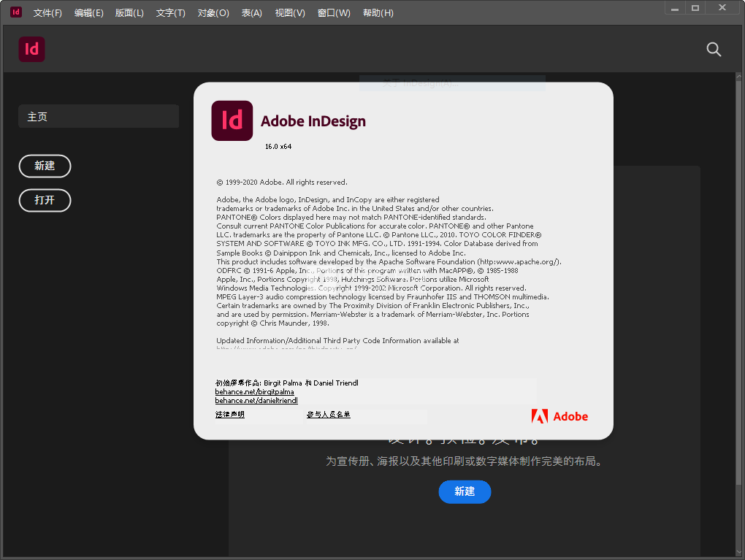Minimize the InDesign window
The height and width of the screenshot is (560, 745).
pyautogui.click(x=675, y=8)
